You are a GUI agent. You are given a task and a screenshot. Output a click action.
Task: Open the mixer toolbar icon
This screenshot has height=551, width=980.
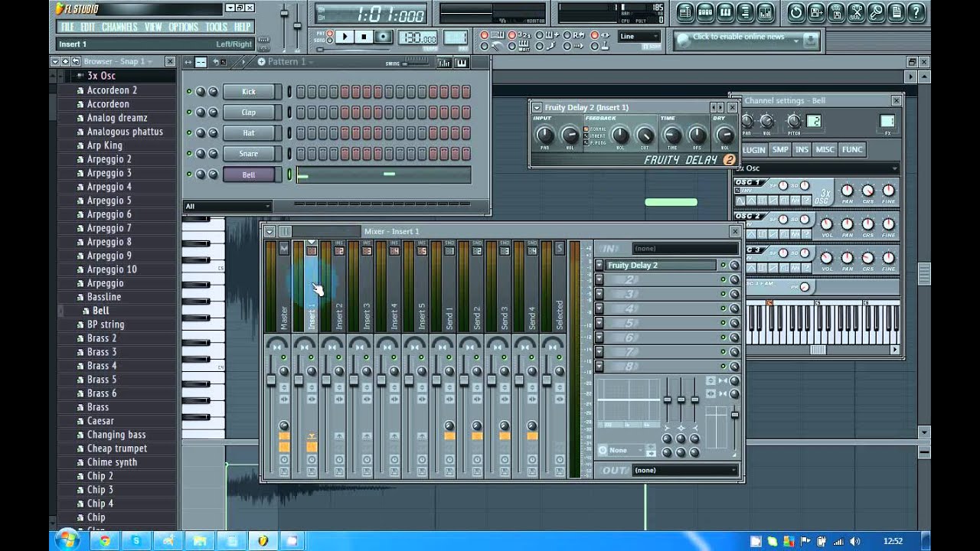(x=765, y=12)
